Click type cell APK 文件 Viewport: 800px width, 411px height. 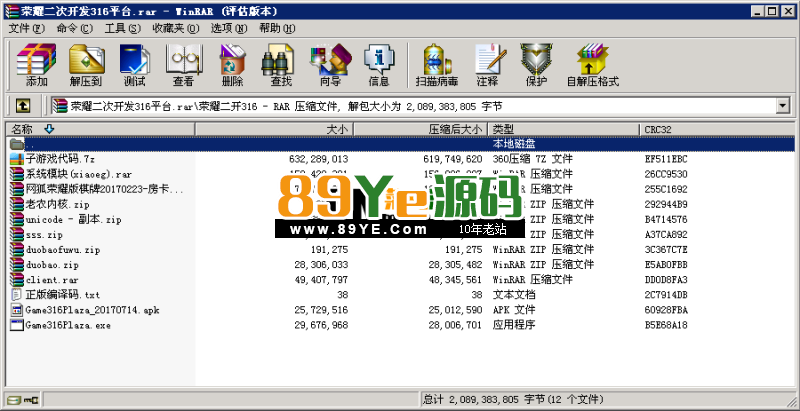514,310
